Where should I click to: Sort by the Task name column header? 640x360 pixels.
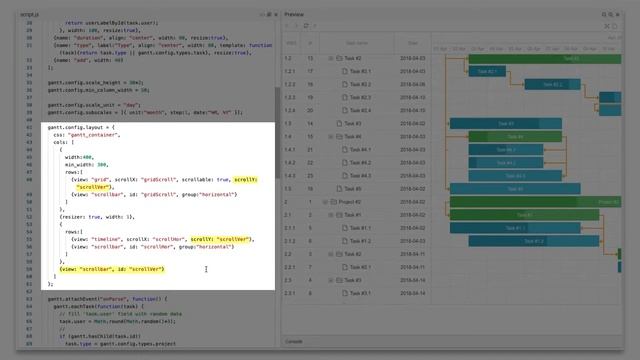[x=357, y=43]
